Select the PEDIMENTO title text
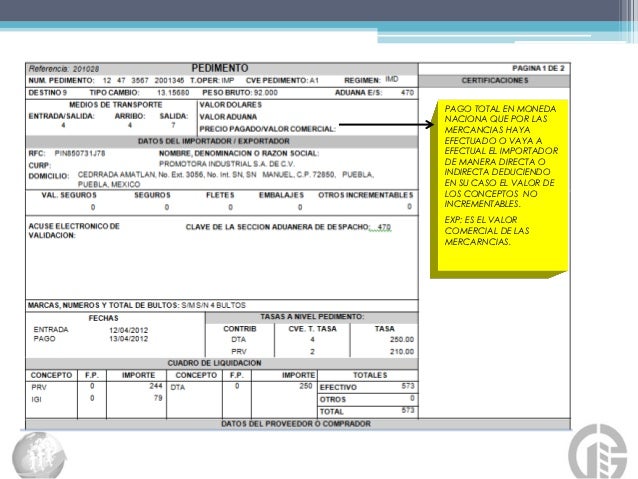This screenshot has height=479, width=638. click(220, 68)
